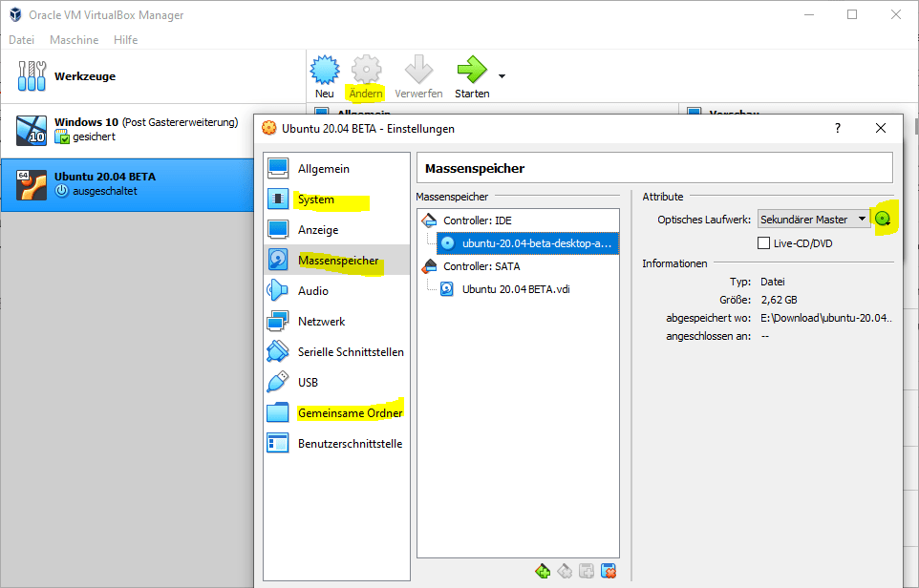Open the USB settings category
The image size is (919, 588).
pyautogui.click(x=308, y=383)
